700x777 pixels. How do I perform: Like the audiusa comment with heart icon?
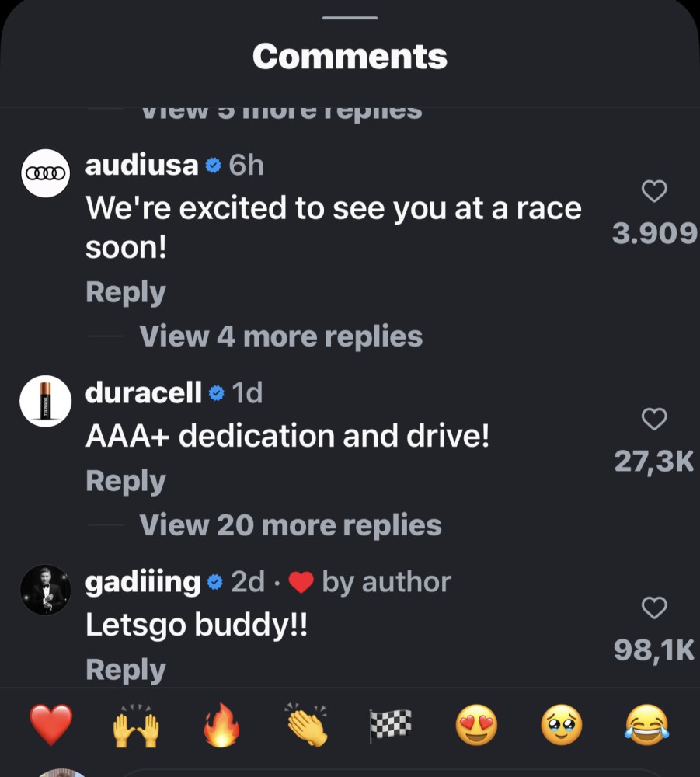point(654,191)
